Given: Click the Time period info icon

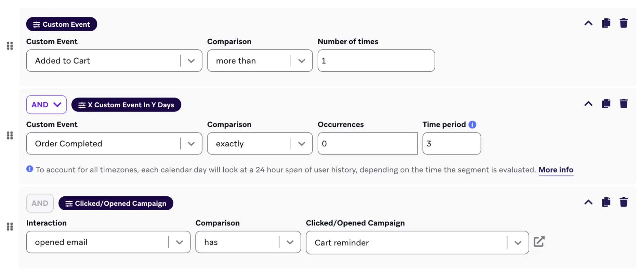Looking at the screenshot, I should point(472,125).
